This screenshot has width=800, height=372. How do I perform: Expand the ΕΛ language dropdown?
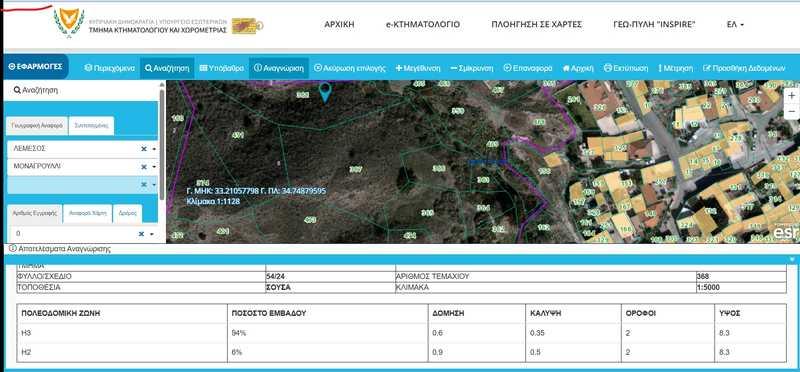tap(735, 24)
